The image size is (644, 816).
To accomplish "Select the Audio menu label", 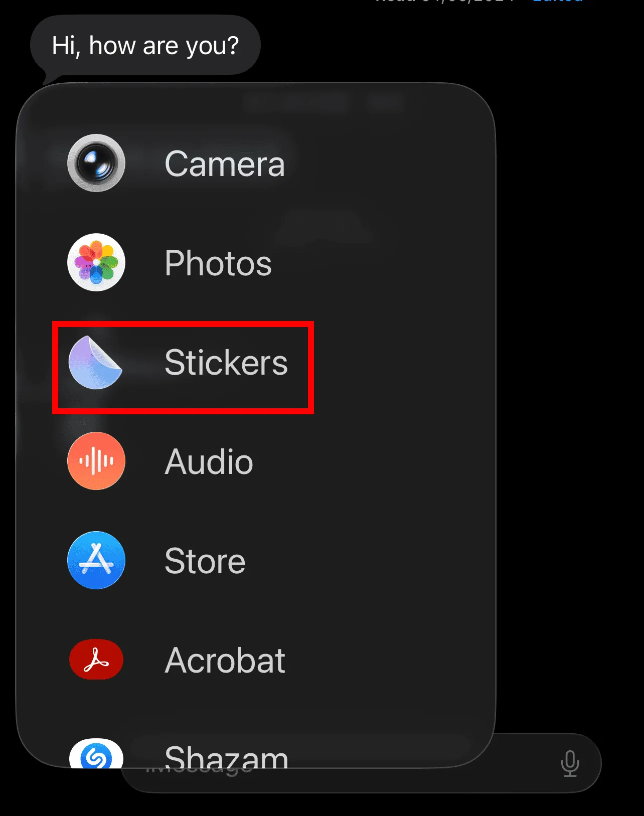I will [209, 461].
